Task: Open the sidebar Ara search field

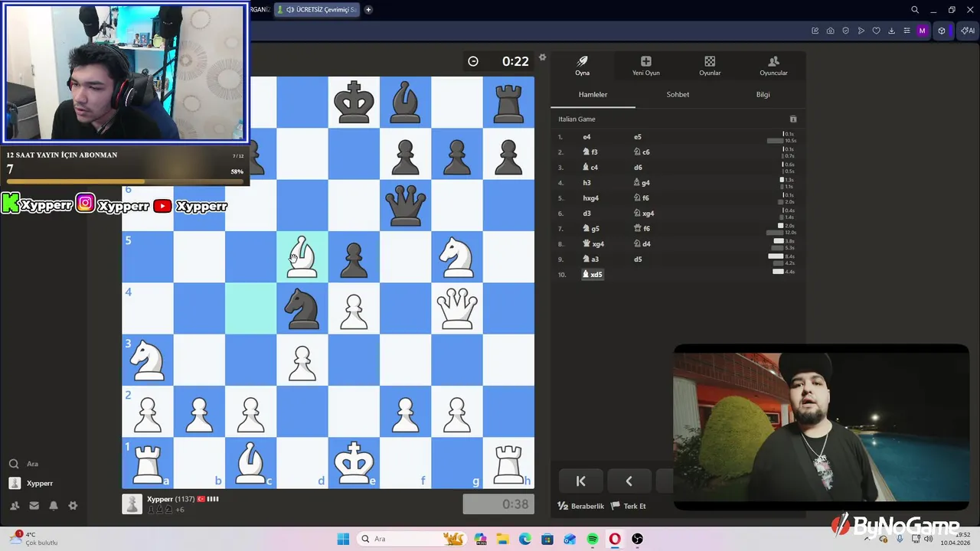Action: coord(23,464)
